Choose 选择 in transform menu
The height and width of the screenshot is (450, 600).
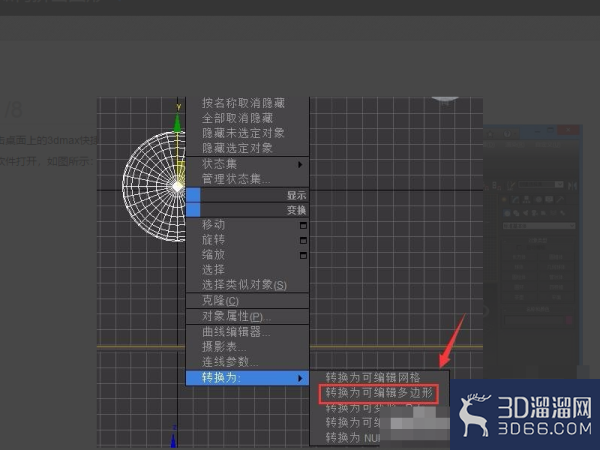pos(214,269)
